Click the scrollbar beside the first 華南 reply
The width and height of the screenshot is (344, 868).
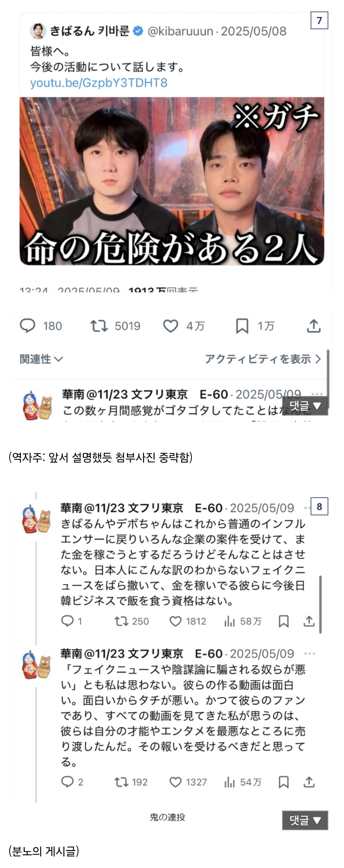(320, 604)
